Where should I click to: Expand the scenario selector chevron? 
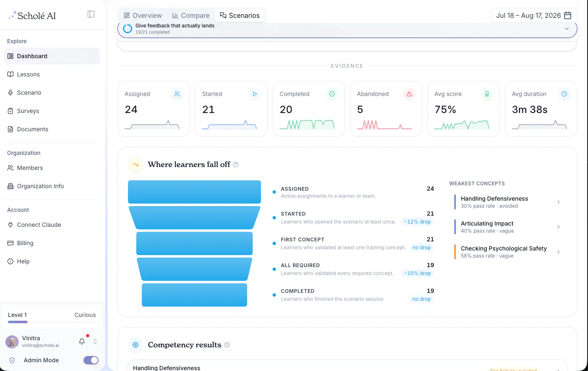(567, 29)
